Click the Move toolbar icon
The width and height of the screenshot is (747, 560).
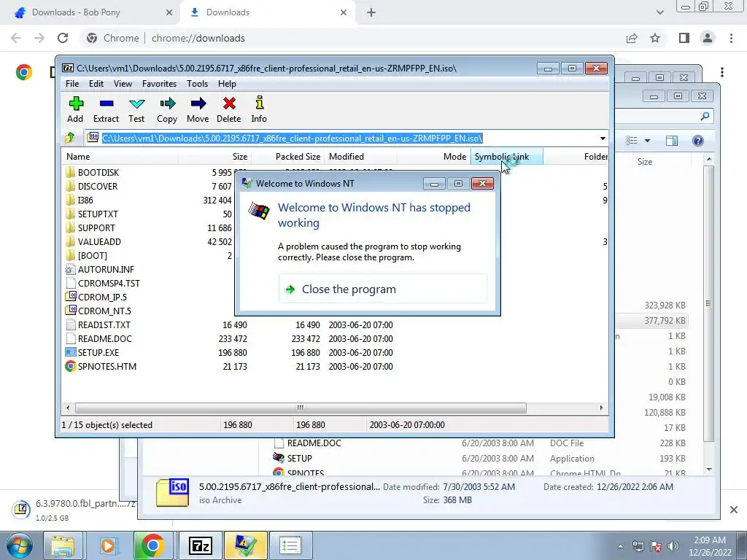tap(198, 109)
